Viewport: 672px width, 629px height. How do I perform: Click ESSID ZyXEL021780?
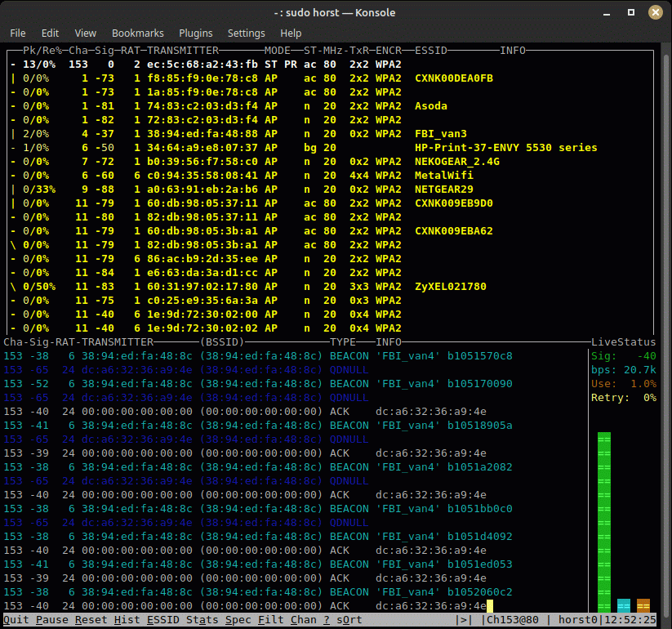click(x=451, y=287)
